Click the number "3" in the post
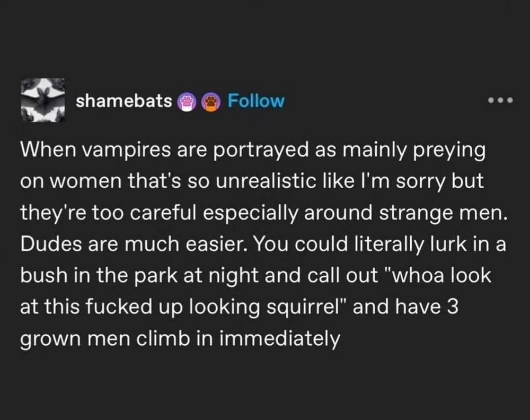Viewport: 530px width, 420px height. click(x=450, y=307)
